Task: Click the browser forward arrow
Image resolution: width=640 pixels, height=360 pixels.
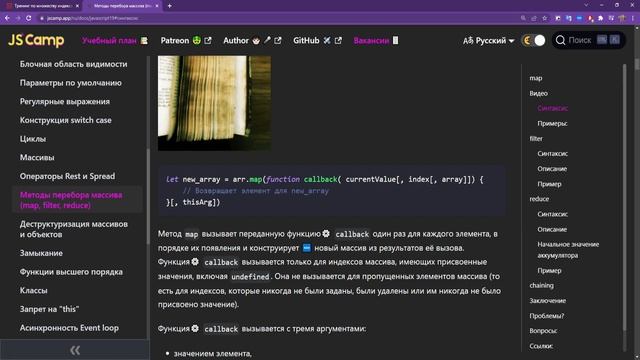Action: (18, 18)
